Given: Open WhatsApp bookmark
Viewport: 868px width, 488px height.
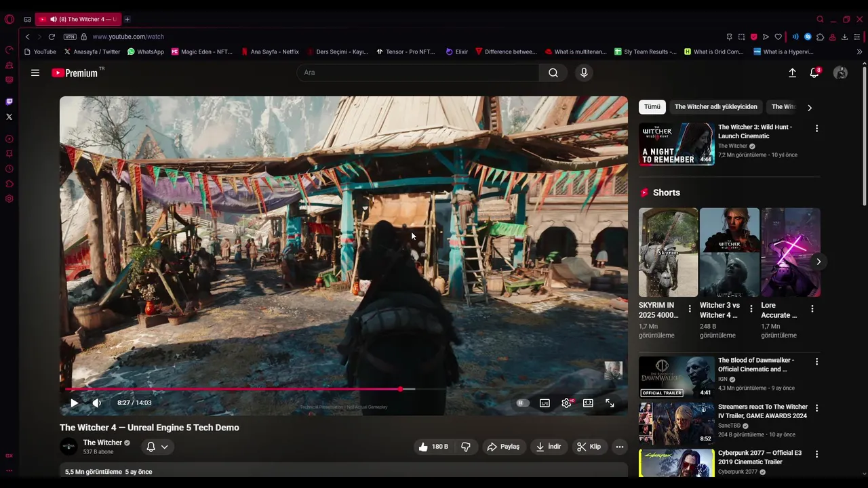Looking at the screenshot, I should pyautogui.click(x=146, y=52).
